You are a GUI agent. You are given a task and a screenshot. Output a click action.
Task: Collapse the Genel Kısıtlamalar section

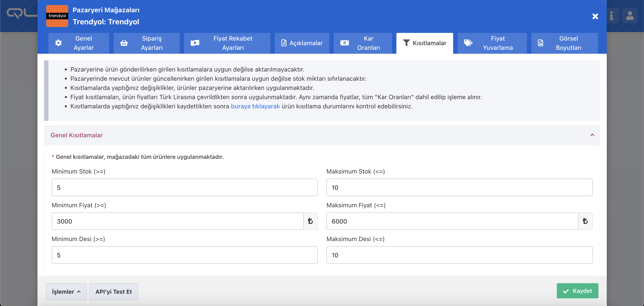coord(592,135)
